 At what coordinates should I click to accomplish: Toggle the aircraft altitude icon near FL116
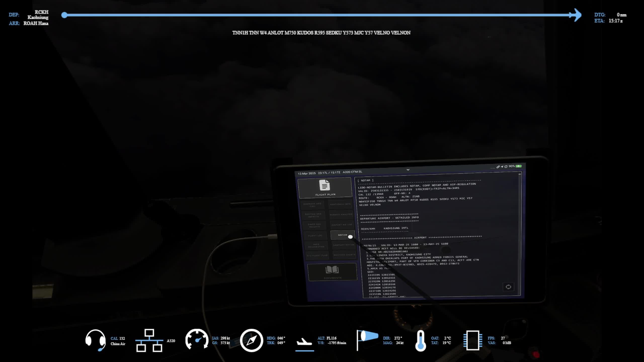pyautogui.click(x=305, y=342)
